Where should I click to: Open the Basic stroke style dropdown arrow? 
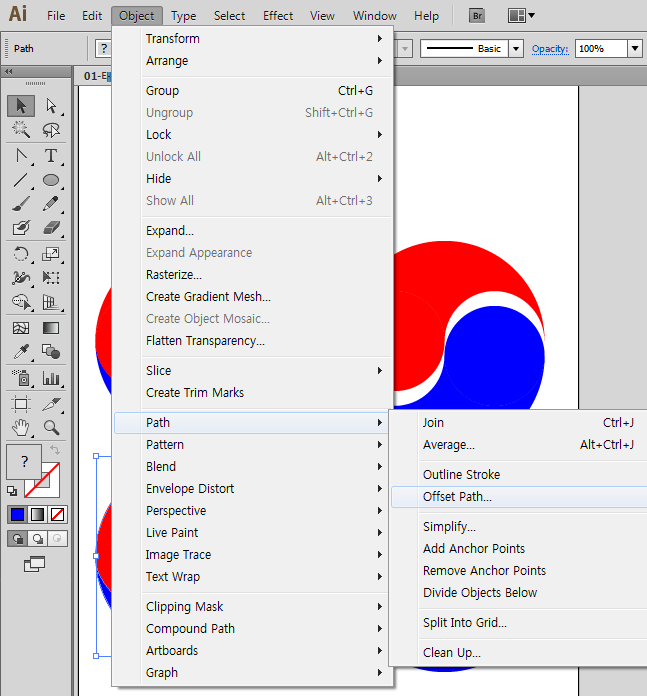tap(516, 48)
